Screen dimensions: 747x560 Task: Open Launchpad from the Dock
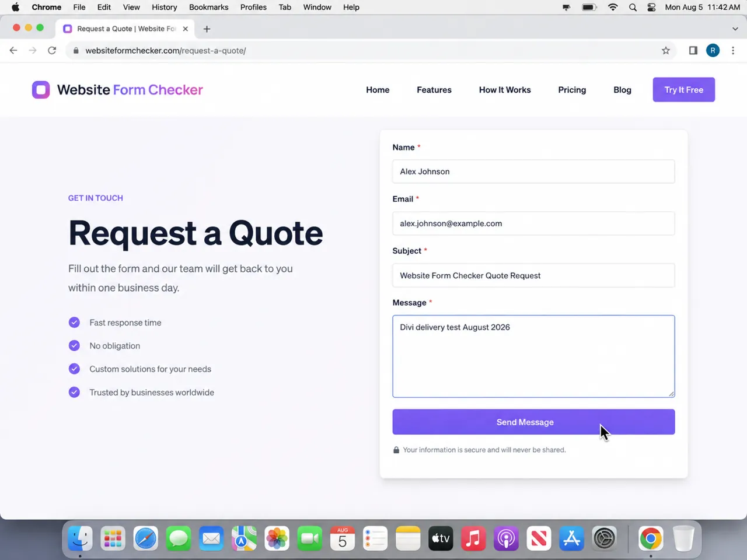coord(113,538)
